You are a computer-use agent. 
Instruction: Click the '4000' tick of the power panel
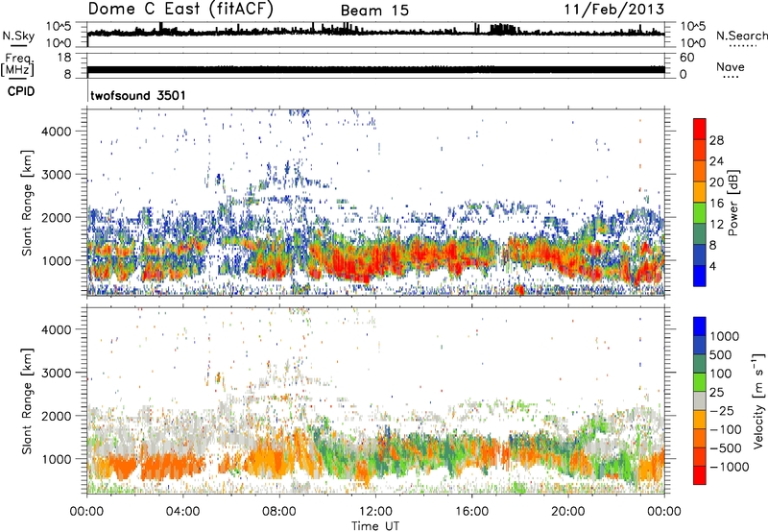(57, 132)
